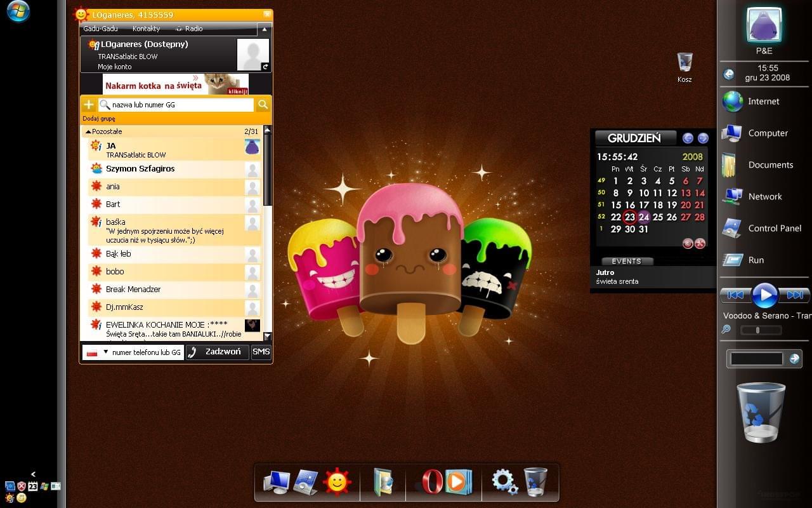This screenshot has width=812, height=508.
Task: Click the back arrow beside the sidebar clock
Action: coord(729,74)
